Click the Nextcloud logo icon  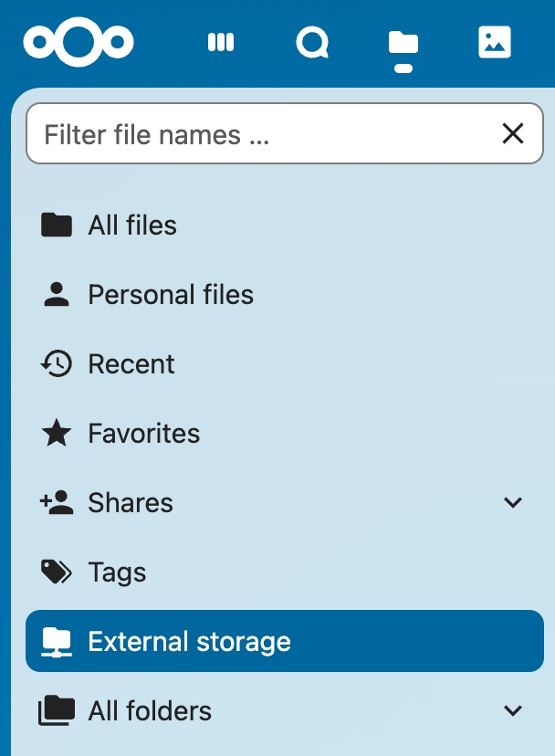pos(79,42)
